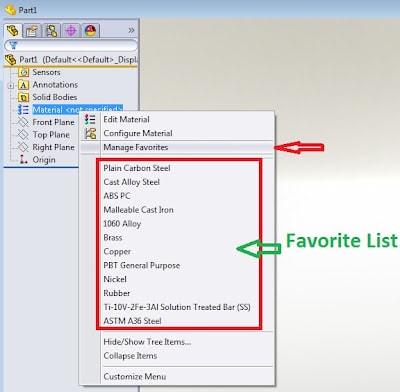Viewport: 400px width, 392px height.
Task: Apply ABS PC favorite material
Action: coord(117,196)
